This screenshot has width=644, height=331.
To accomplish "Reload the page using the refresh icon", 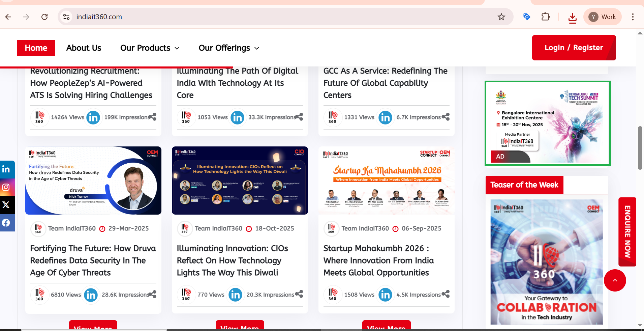I will click(x=44, y=17).
